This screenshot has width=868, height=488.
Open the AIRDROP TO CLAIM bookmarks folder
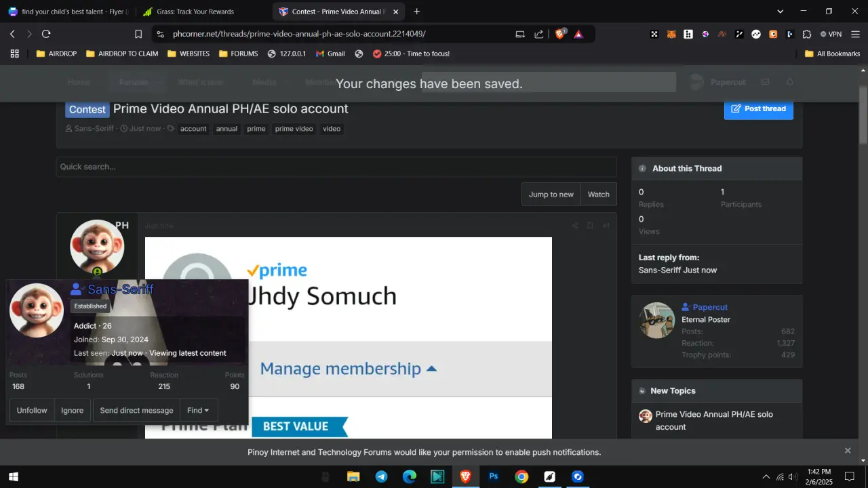click(121, 54)
